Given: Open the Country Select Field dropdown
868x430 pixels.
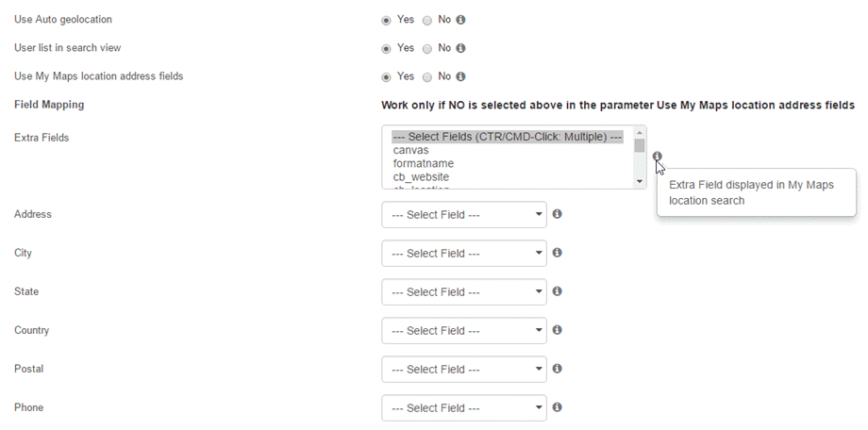Looking at the screenshot, I should [x=464, y=331].
